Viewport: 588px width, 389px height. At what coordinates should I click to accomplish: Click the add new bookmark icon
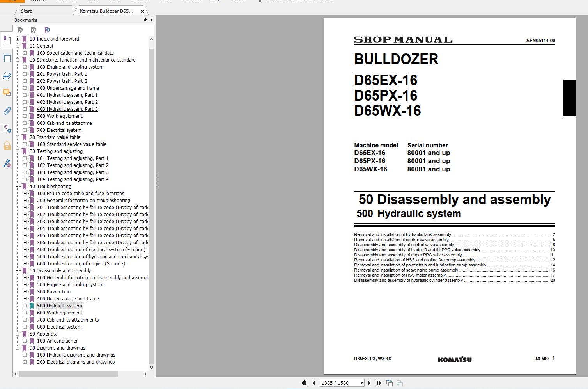point(34,30)
